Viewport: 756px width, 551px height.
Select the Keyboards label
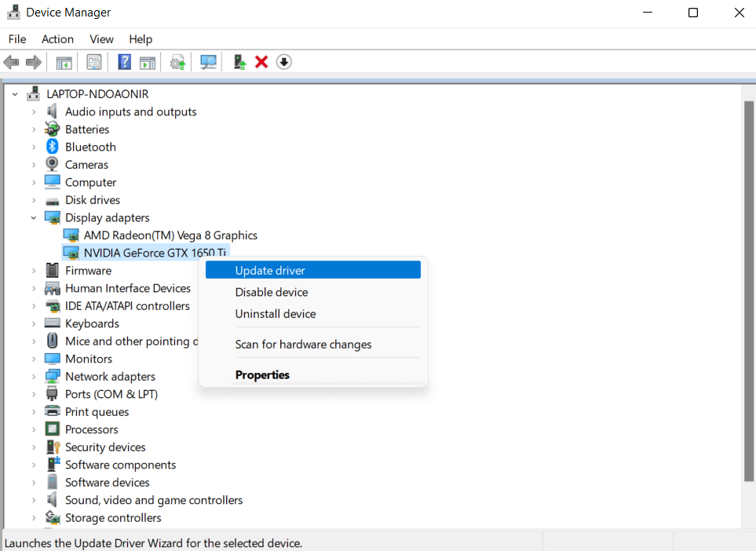coord(92,323)
